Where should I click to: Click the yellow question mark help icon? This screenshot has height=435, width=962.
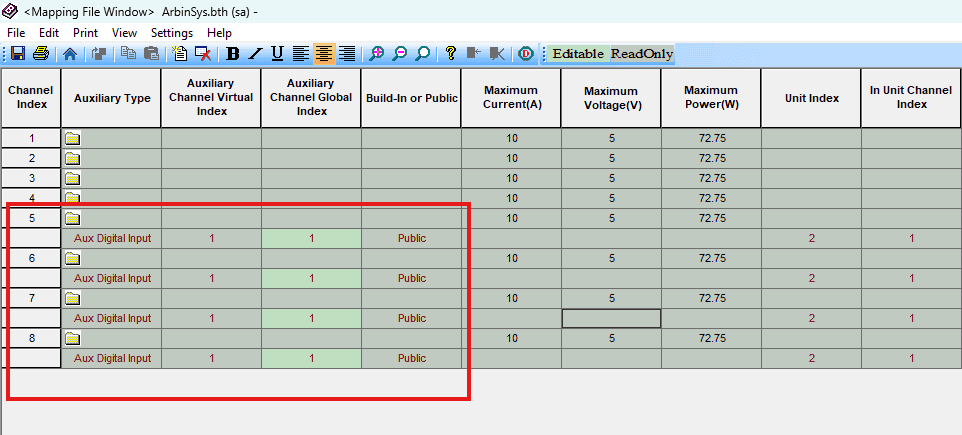point(451,54)
